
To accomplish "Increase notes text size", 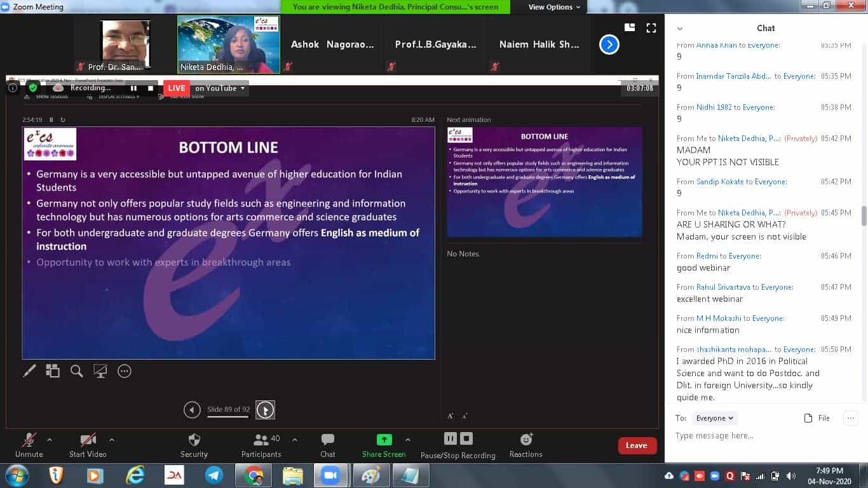I will (451, 416).
